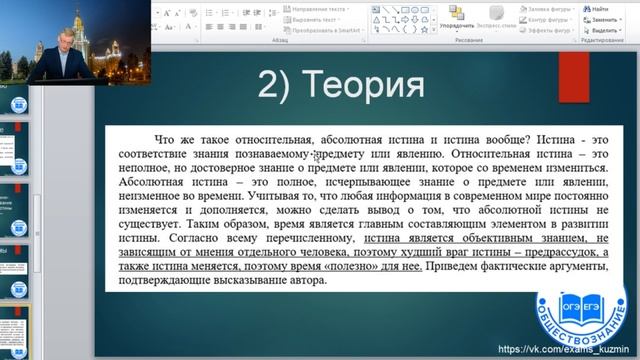Open Экспресс-стили quick styles

point(496,18)
